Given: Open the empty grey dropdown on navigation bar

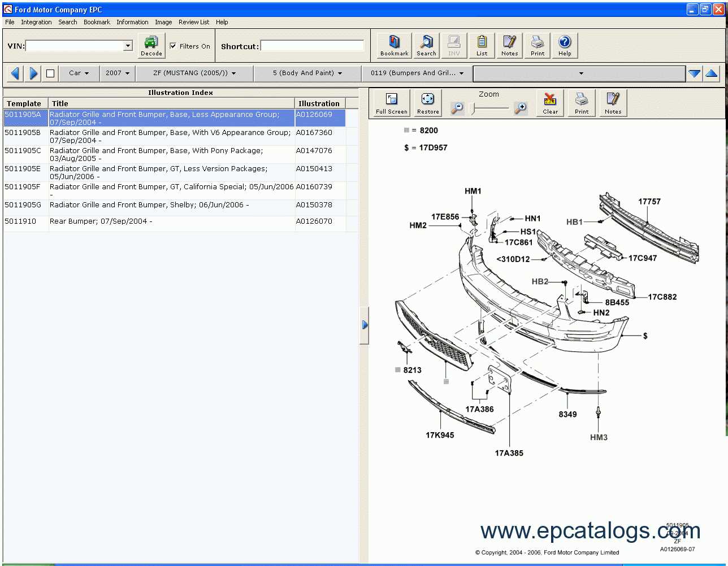Looking at the screenshot, I should click(x=579, y=73).
